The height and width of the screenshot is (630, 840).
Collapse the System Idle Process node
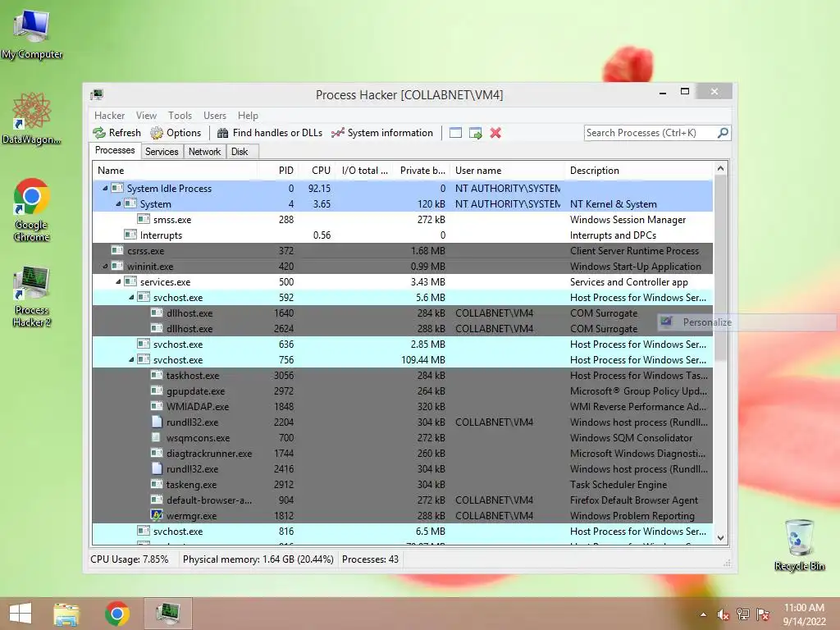(105, 189)
